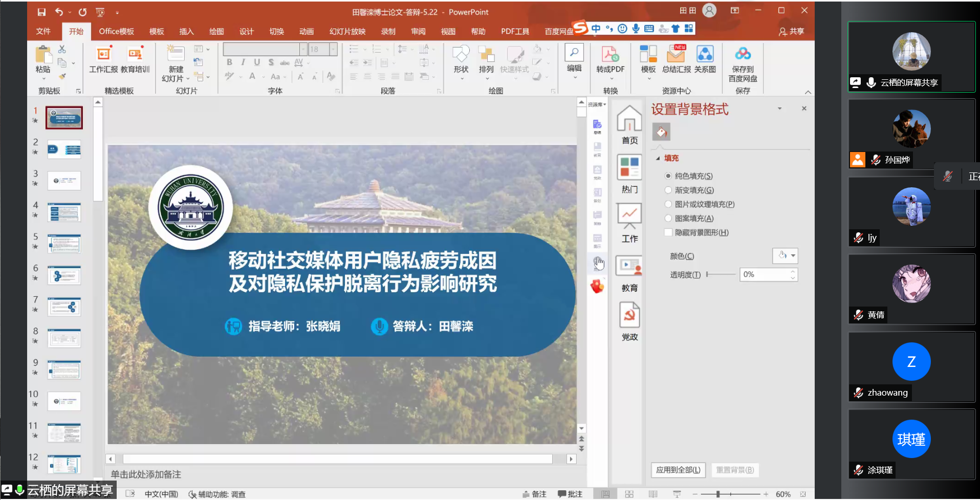Switch to the 审阅 tab
The image size is (980, 500).
coord(418,31)
